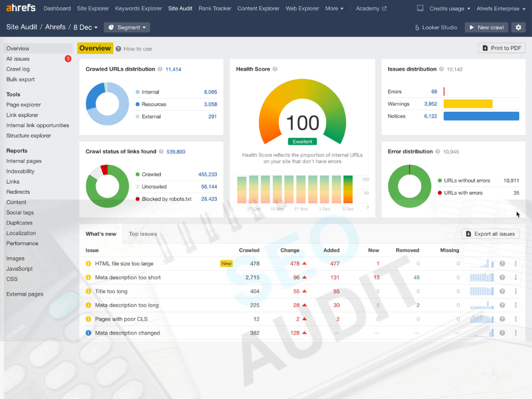Click the Ahrefs logo
This screenshot has width=532, height=399.
(21, 8)
